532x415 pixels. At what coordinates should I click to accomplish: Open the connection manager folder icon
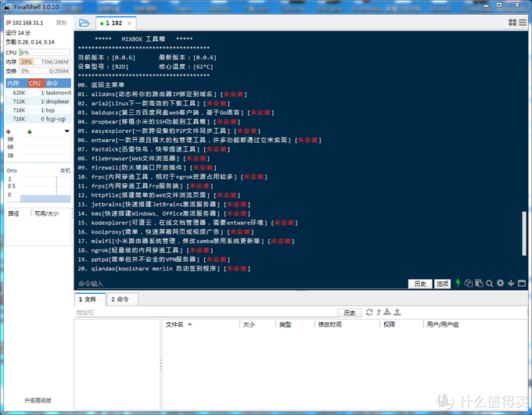pyautogui.click(x=84, y=22)
